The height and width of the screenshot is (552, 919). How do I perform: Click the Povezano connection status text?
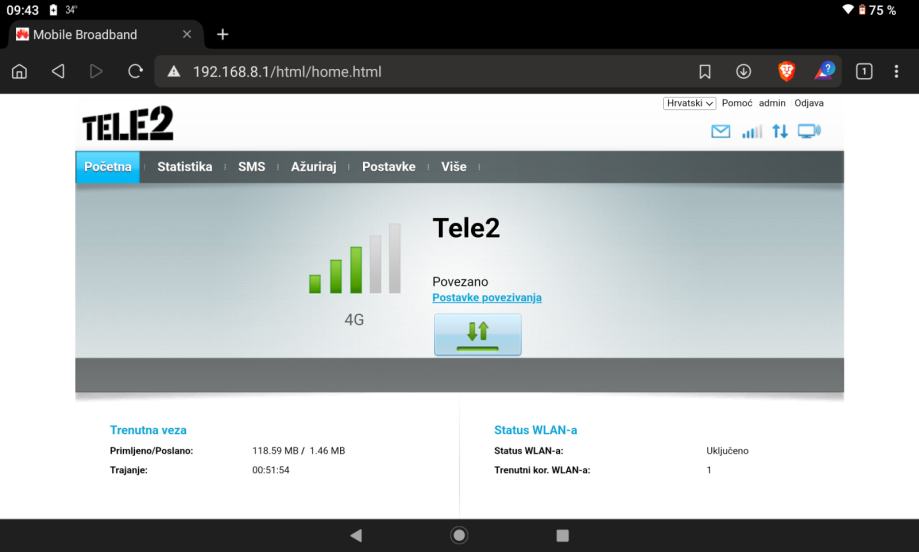tap(460, 282)
